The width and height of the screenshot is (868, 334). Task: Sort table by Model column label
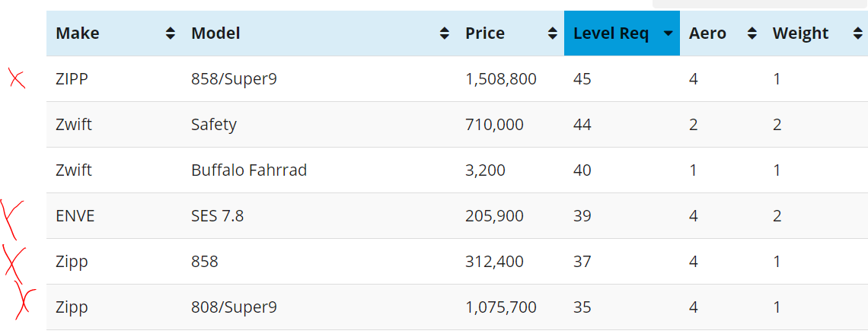[x=215, y=33]
